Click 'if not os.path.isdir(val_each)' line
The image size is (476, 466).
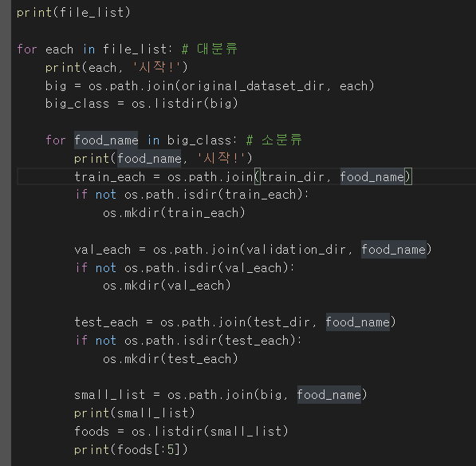point(184,268)
